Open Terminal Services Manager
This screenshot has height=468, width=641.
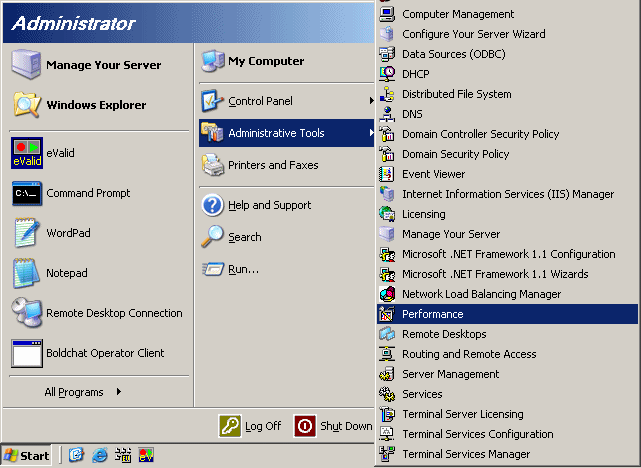(x=507, y=454)
